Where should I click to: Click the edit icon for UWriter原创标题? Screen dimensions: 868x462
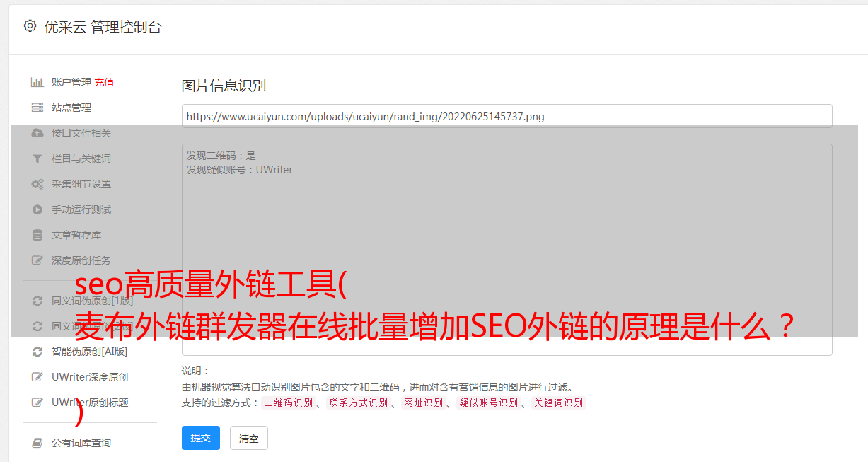pos(37,403)
